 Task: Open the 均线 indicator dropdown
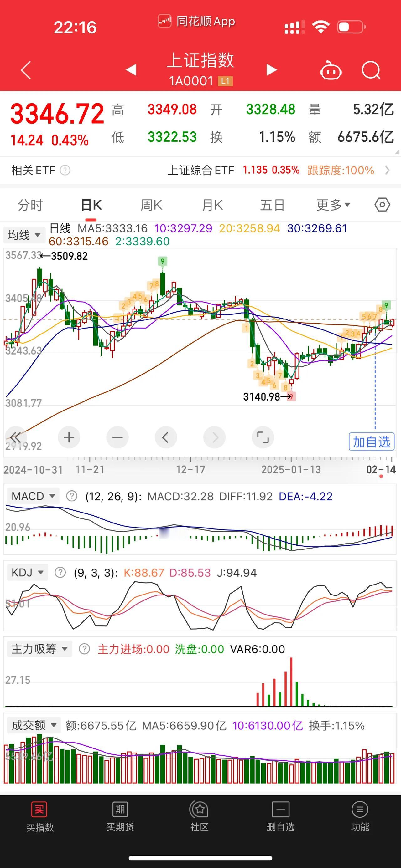[24, 235]
